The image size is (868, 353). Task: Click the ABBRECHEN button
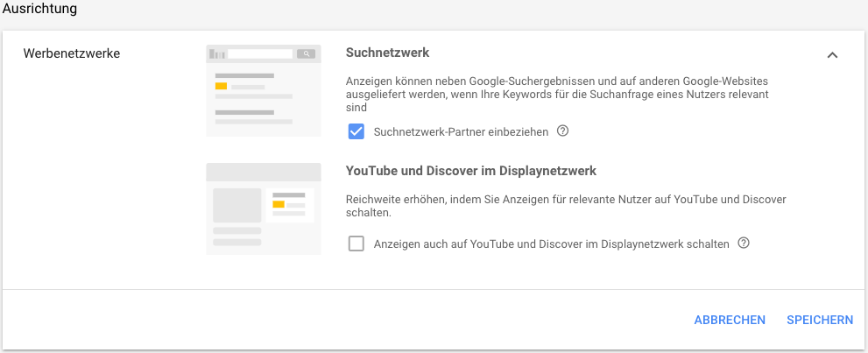point(730,320)
